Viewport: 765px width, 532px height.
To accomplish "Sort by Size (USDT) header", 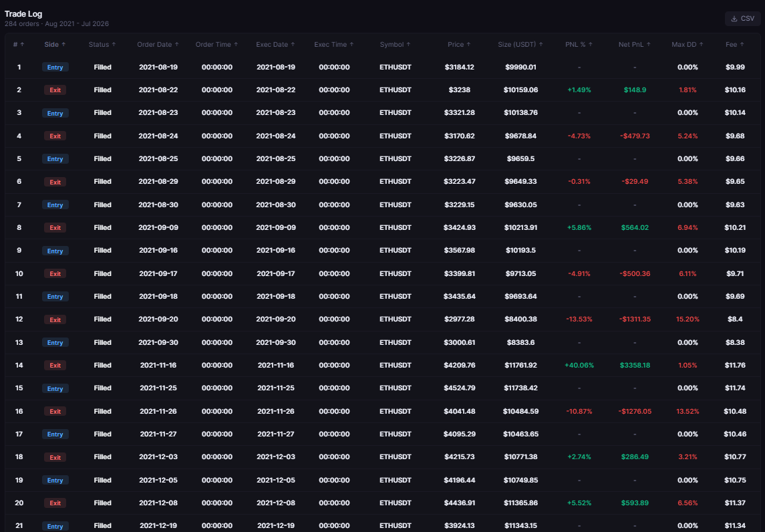I will click(x=520, y=44).
